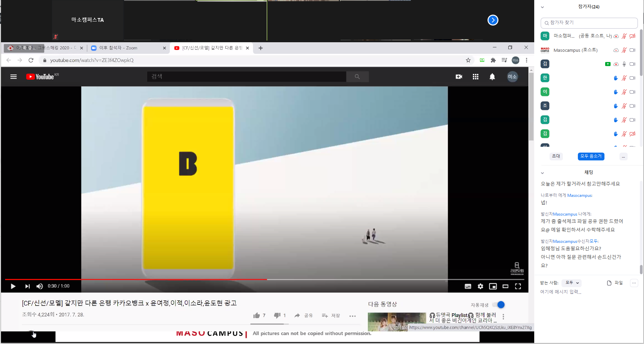Collapse the chat panel

pyautogui.click(x=542, y=173)
